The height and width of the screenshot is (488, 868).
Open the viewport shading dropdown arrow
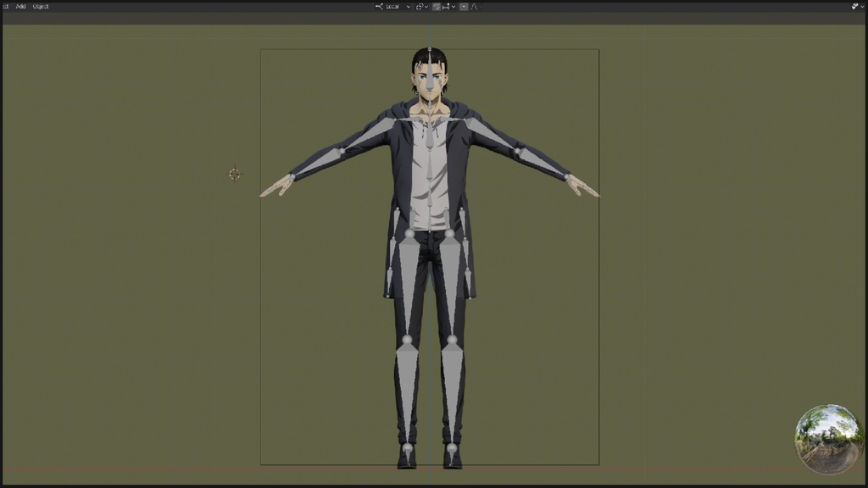pos(862,7)
